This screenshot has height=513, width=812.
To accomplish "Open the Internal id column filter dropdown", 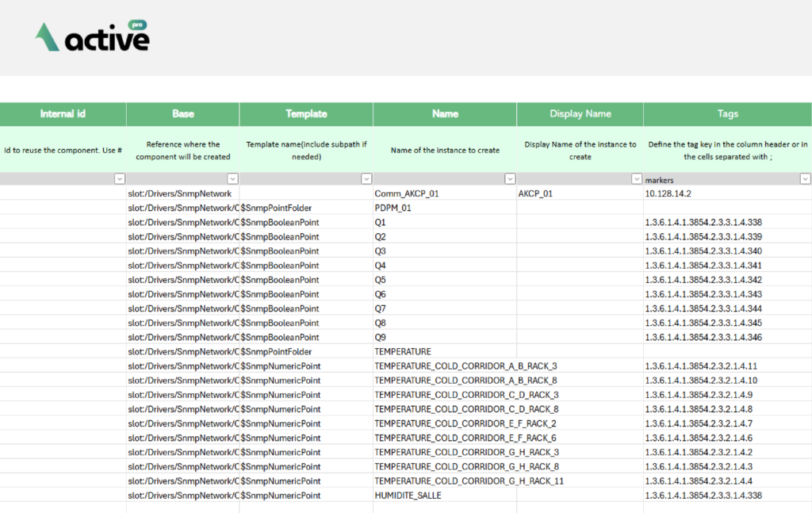I will coord(119,179).
